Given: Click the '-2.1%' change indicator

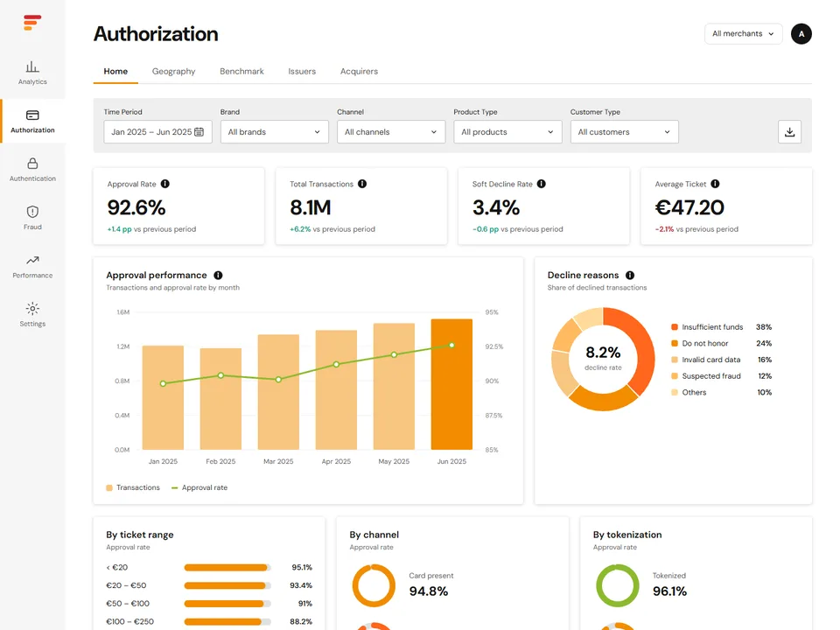Looking at the screenshot, I should 664,229.
